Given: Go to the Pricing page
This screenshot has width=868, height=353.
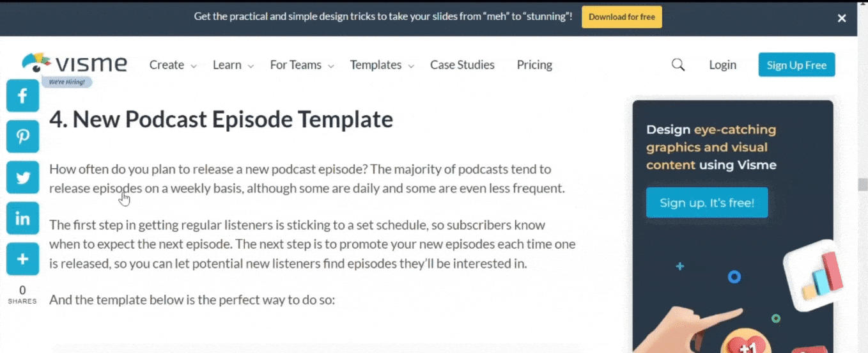Looking at the screenshot, I should click(x=534, y=65).
